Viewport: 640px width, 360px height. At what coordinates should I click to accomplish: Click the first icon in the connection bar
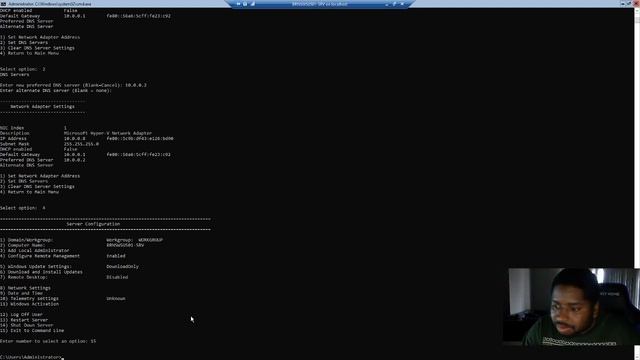[239, 4]
